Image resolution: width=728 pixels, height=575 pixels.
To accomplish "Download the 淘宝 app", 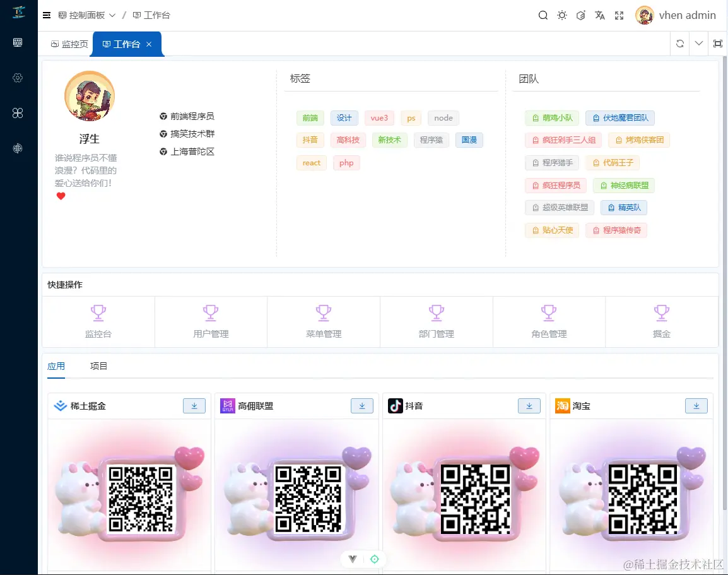I will tap(696, 406).
